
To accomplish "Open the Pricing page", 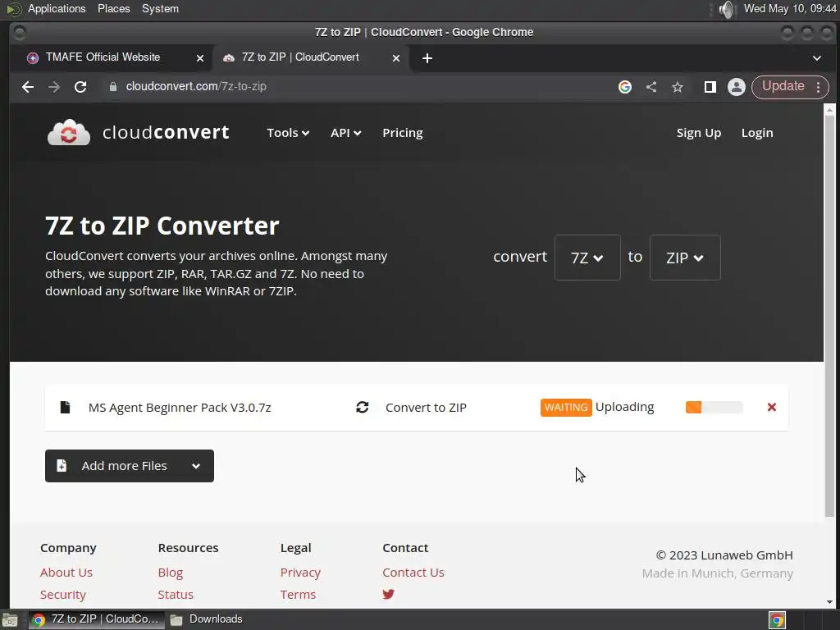I will pyautogui.click(x=402, y=133).
